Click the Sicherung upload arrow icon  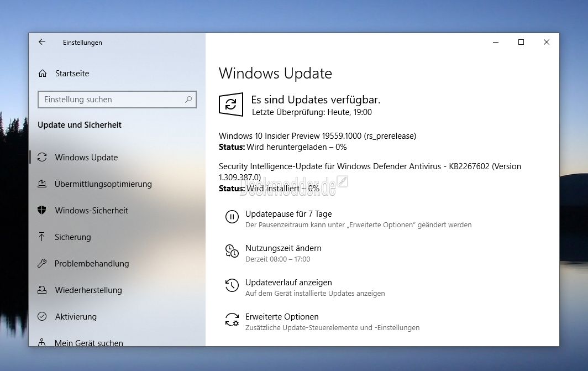coord(42,237)
